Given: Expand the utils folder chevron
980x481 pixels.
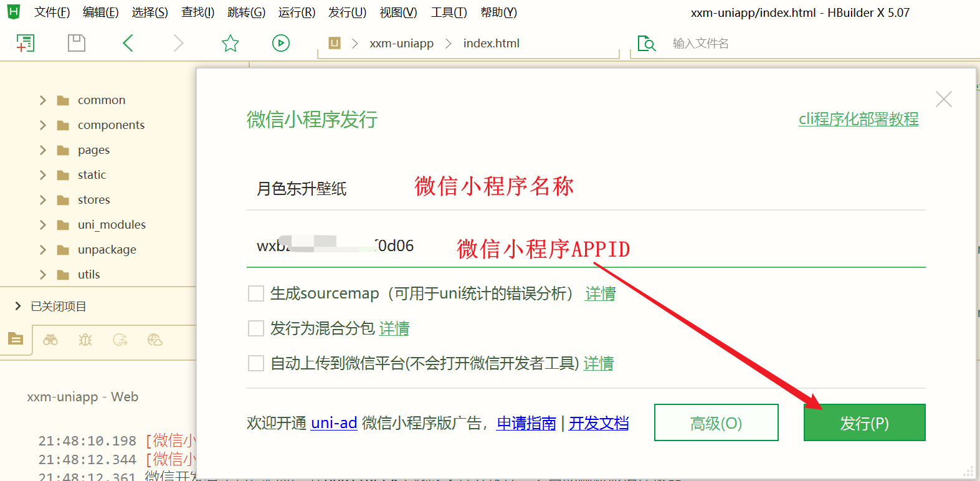Looking at the screenshot, I should (x=43, y=275).
